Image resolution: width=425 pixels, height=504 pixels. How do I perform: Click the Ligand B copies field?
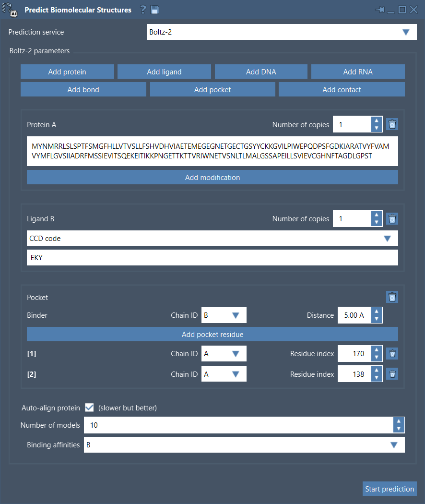coord(352,219)
